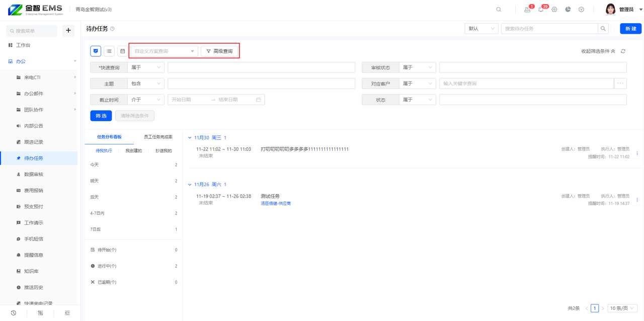The image size is (644, 321).
Task: Open sliders settings icon at sidebar bottom
Action: 40,313
